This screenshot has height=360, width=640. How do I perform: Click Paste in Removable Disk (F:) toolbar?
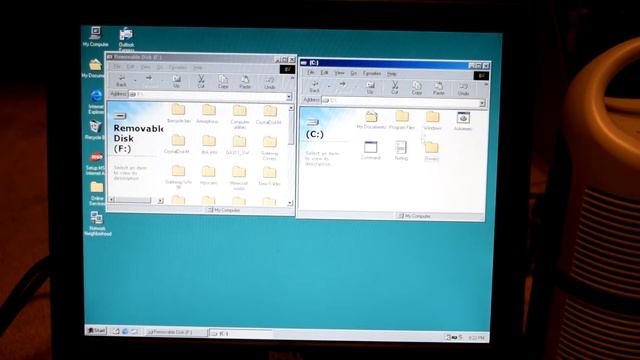coord(245,82)
